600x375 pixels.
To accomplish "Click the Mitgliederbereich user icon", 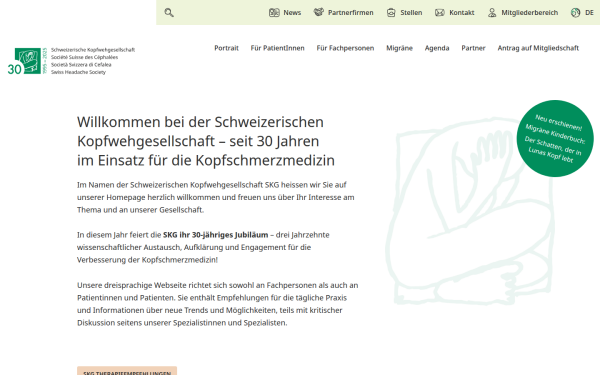I will 492,13.
